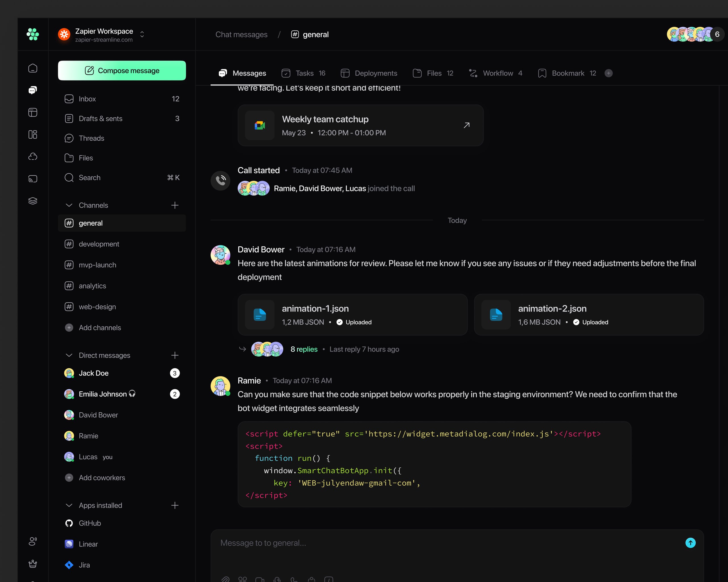Image resolution: width=728 pixels, height=582 pixels.
Task: Select the general channel
Action: (x=122, y=223)
